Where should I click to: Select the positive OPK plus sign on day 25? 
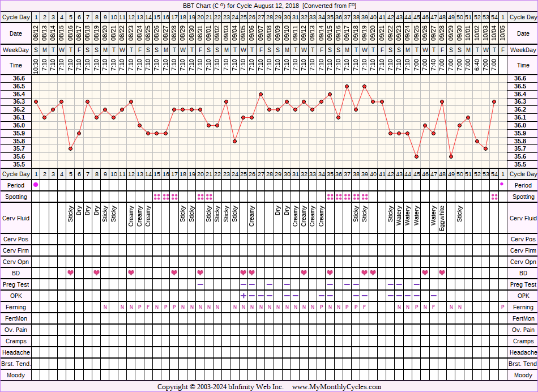tap(243, 296)
